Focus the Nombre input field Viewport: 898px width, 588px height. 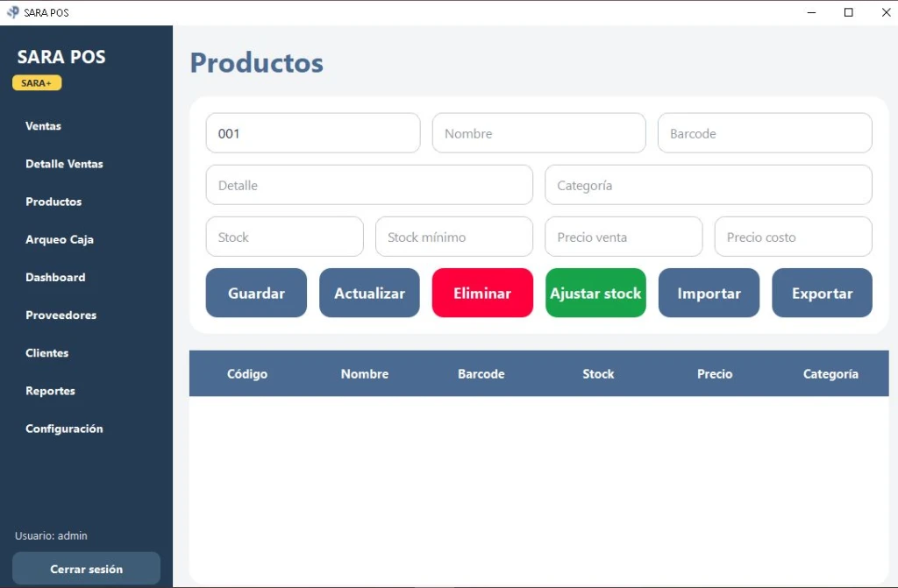click(539, 133)
